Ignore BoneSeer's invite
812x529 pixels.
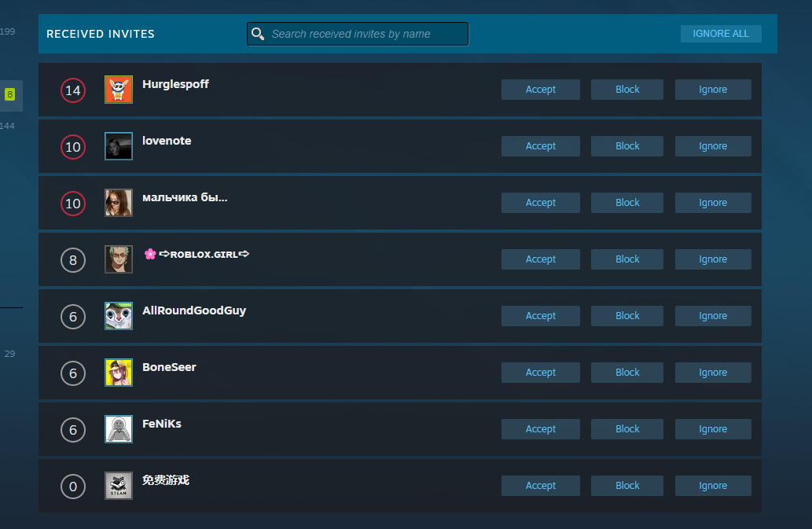coord(713,373)
